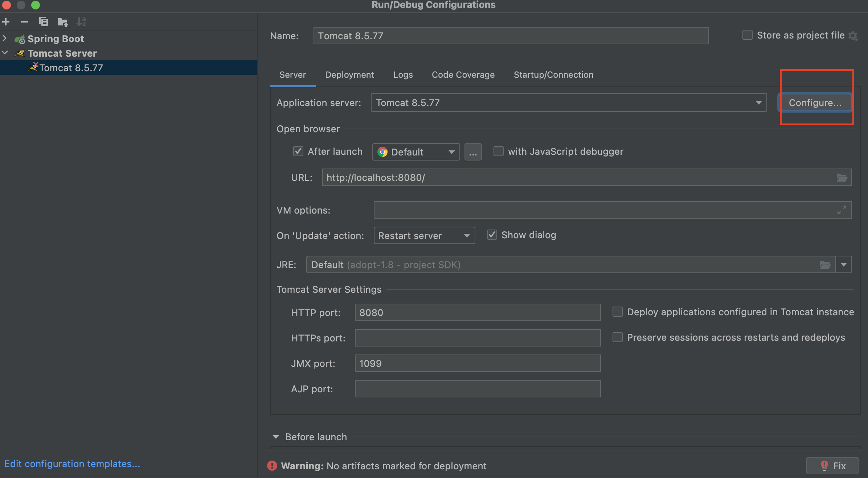Click the Copy Configuration icon

coord(44,22)
